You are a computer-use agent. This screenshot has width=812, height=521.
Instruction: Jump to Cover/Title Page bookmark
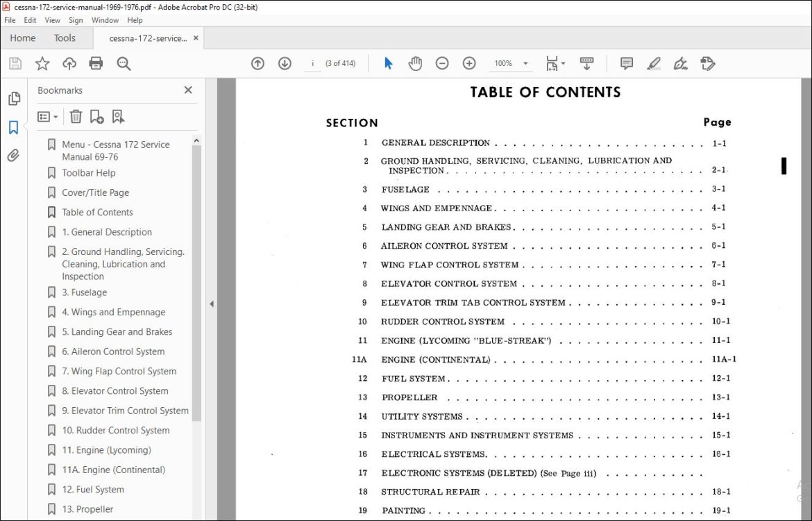pyautogui.click(x=95, y=192)
